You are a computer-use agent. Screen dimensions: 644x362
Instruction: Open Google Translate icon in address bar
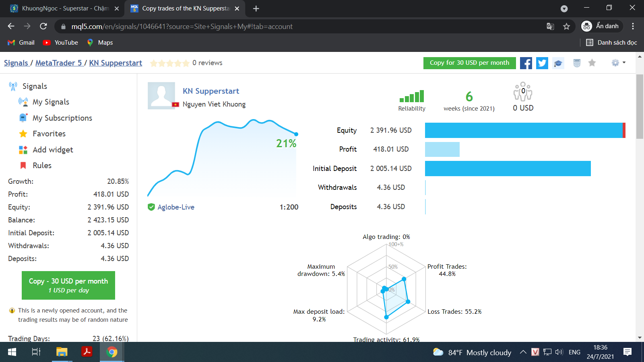[x=550, y=27]
